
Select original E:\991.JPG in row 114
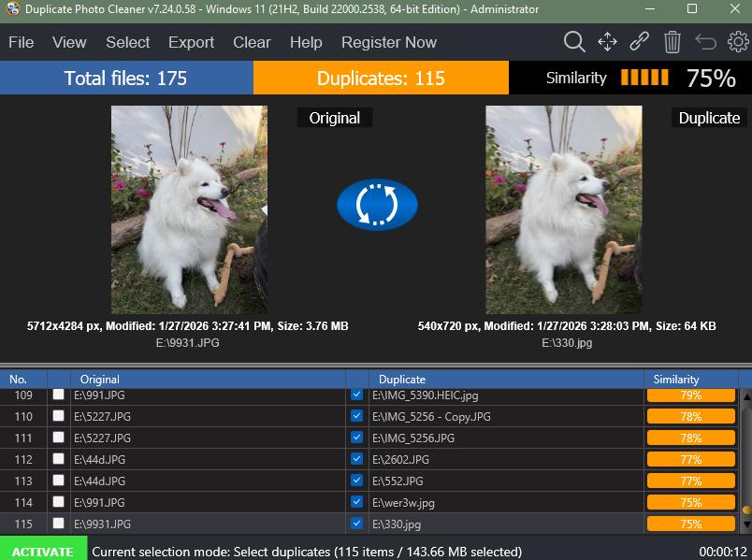[99, 502]
